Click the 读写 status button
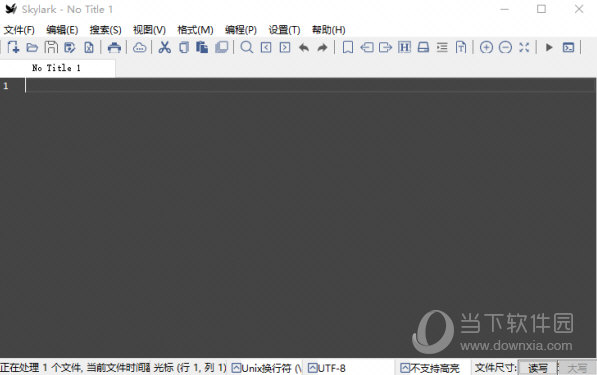The width and height of the screenshot is (597, 375). (538, 368)
